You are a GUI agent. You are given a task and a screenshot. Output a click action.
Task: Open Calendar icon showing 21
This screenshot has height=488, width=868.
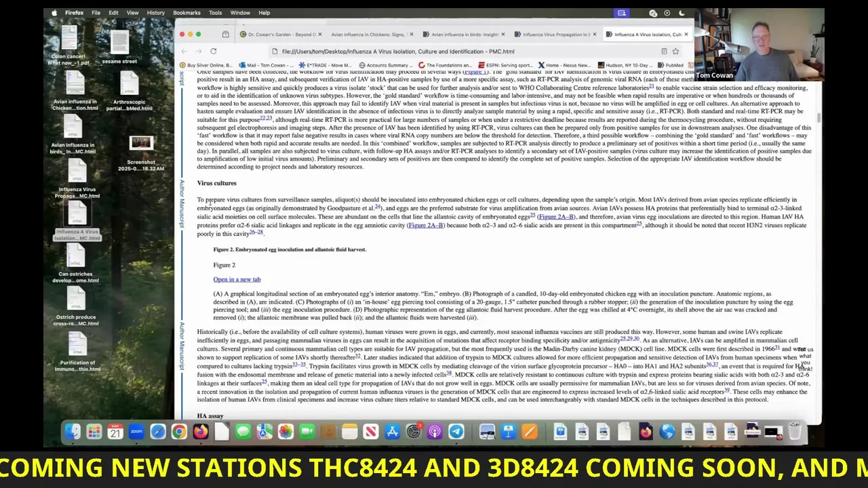pos(115,432)
